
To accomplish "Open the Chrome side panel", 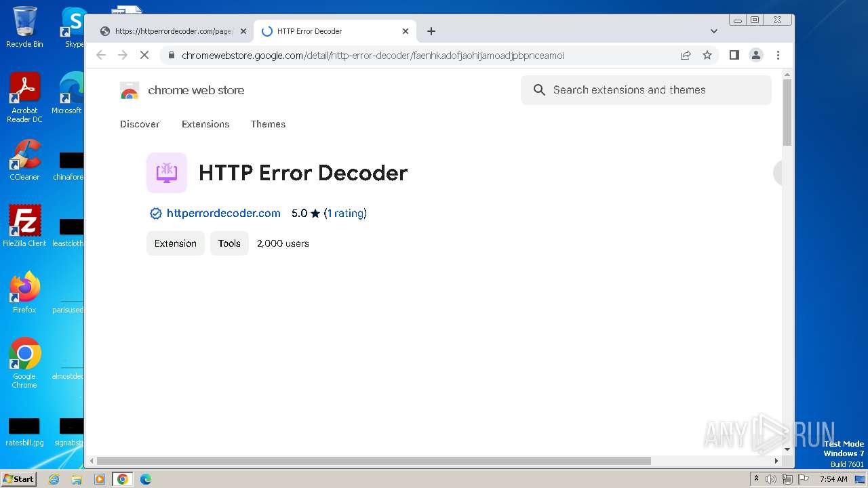I will [x=734, y=56].
